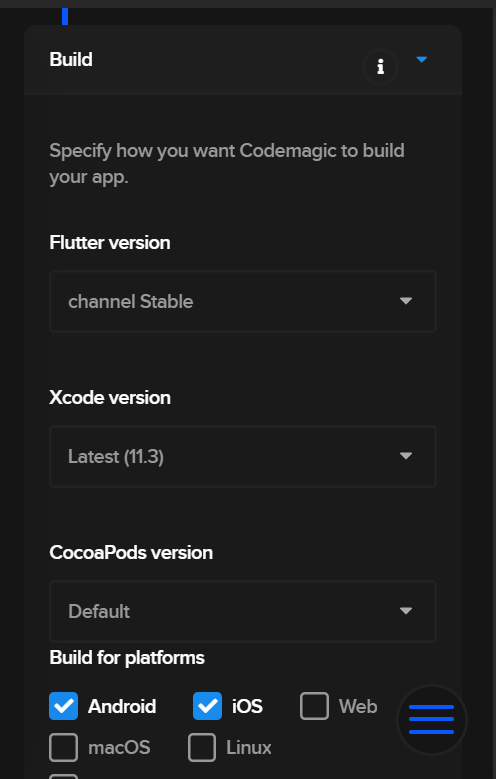Collapse the Build section with blue arrow
Viewport: 496px width, 779px height.
tap(421, 60)
